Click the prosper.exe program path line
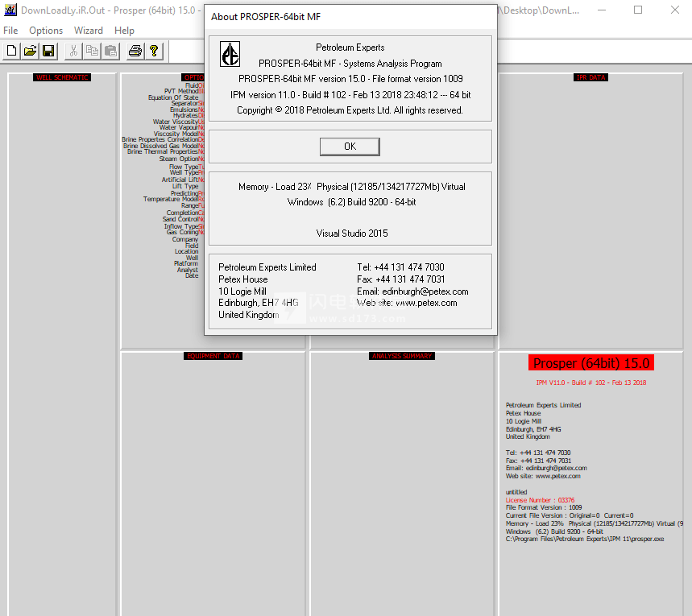The width and height of the screenshot is (692, 616). 585,539
